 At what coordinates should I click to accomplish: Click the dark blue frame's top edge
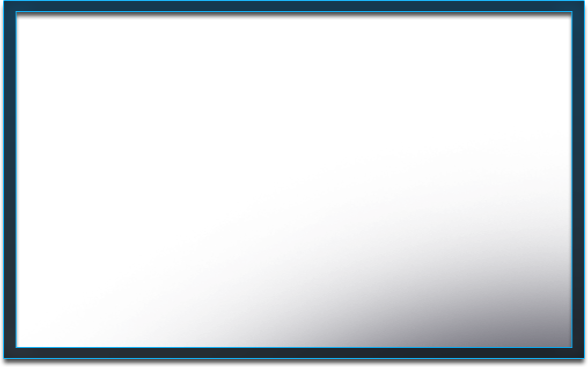pyautogui.click(x=294, y=6)
